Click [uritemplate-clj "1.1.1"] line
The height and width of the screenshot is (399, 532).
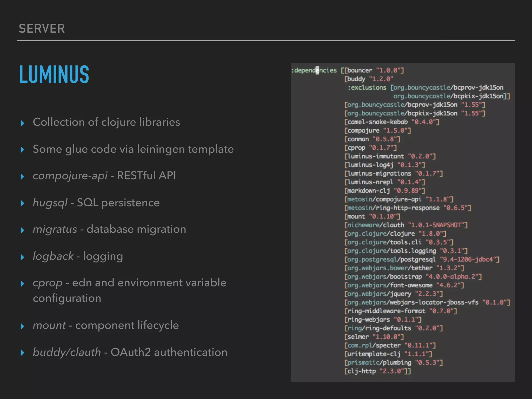point(388,354)
